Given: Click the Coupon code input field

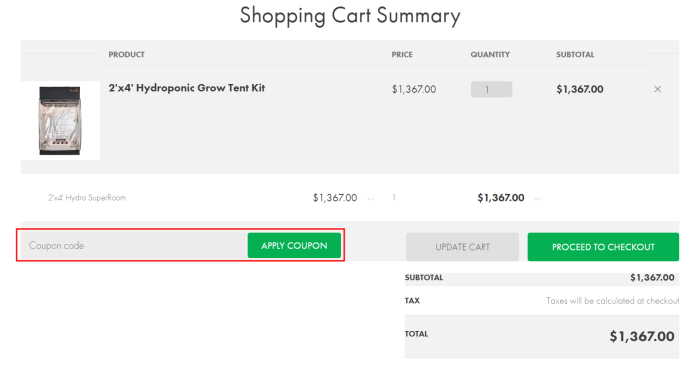Looking at the screenshot, I should click(x=134, y=246).
